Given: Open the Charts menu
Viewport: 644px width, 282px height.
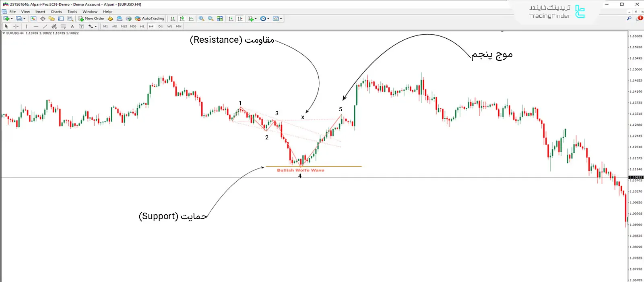Looking at the screenshot, I should [x=56, y=12].
